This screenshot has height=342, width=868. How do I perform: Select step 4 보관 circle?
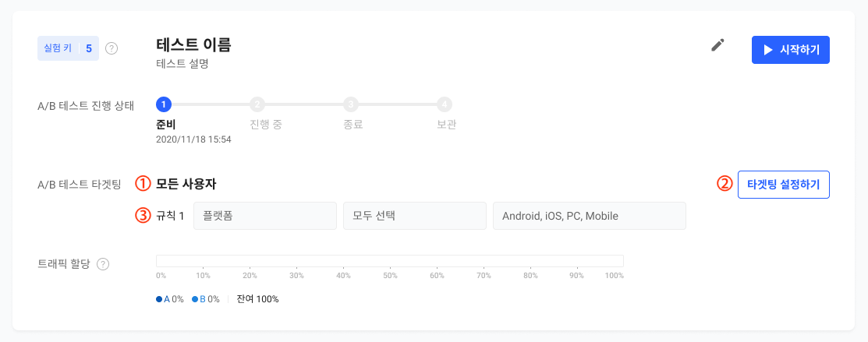[445, 104]
